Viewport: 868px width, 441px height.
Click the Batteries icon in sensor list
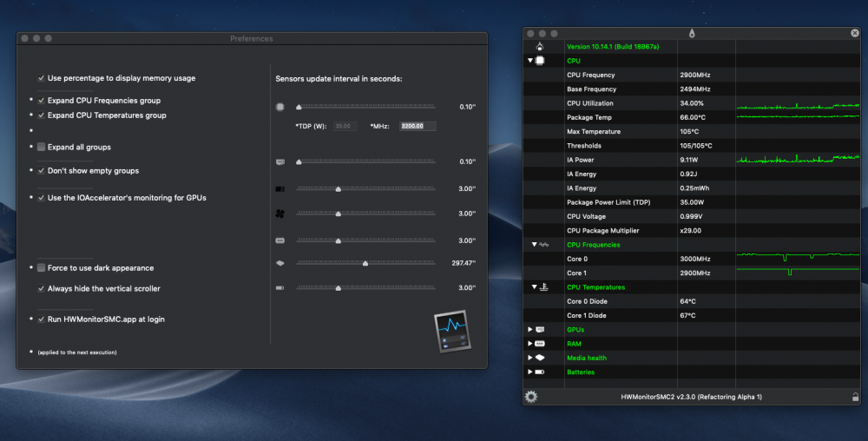(x=540, y=372)
